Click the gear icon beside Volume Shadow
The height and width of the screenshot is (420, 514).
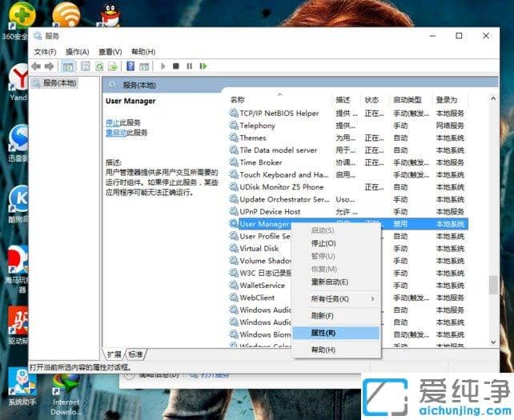[x=234, y=261]
